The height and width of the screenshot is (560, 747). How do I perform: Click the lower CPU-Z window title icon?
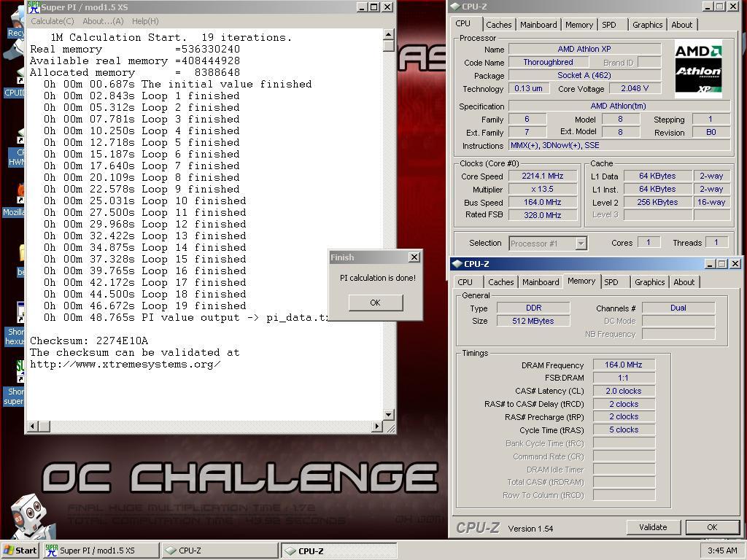(457, 264)
